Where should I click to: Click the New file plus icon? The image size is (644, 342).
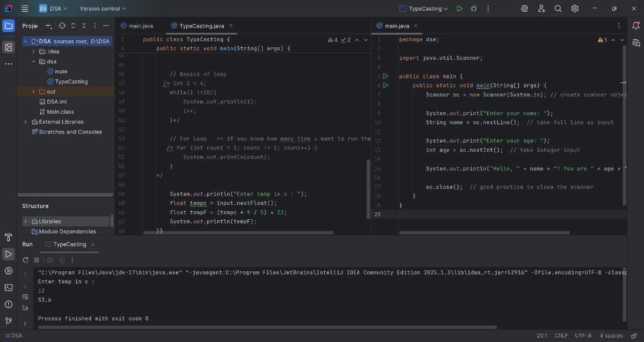[49, 26]
